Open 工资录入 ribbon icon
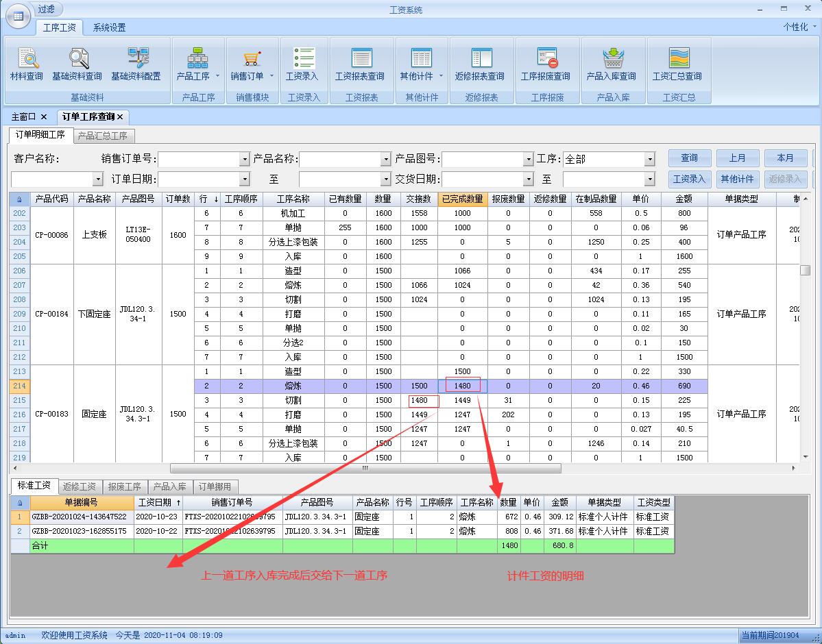 tap(302, 64)
